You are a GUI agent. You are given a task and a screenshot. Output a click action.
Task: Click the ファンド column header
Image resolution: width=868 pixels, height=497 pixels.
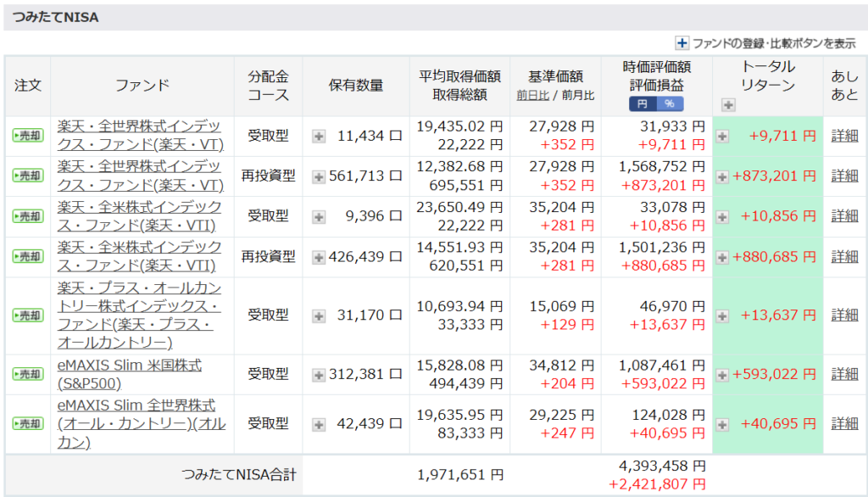click(142, 86)
